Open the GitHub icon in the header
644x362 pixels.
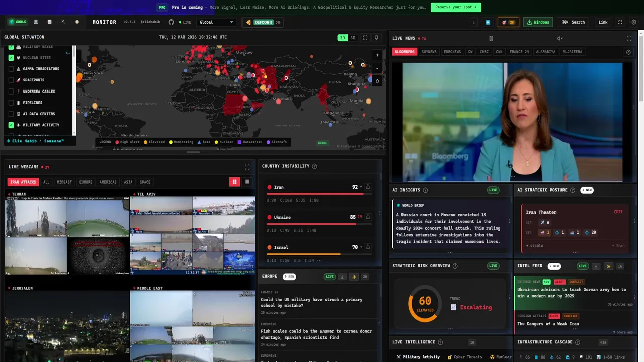point(171,22)
